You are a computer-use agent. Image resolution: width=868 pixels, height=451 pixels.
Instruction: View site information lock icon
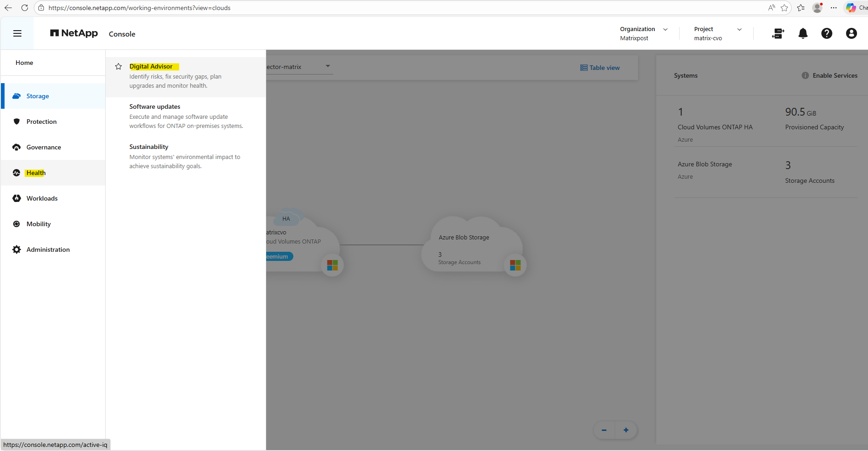click(41, 8)
